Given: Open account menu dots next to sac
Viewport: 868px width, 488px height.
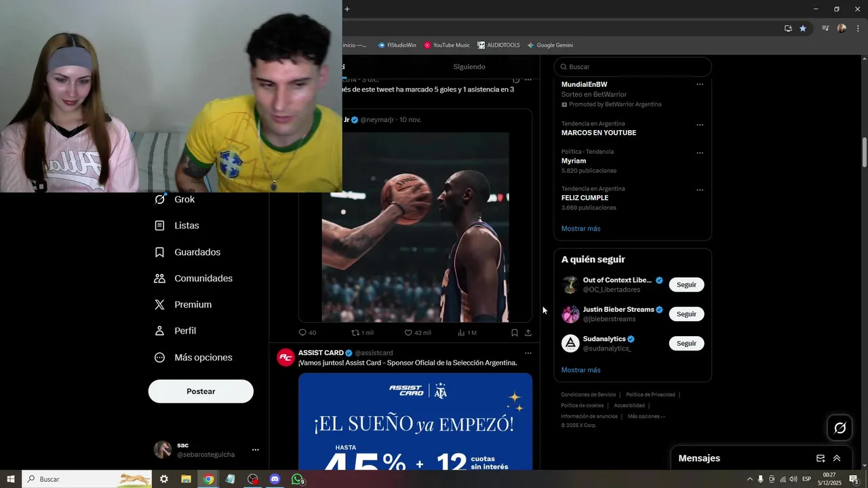Looking at the screenshot, I should (x=256, y=449).
